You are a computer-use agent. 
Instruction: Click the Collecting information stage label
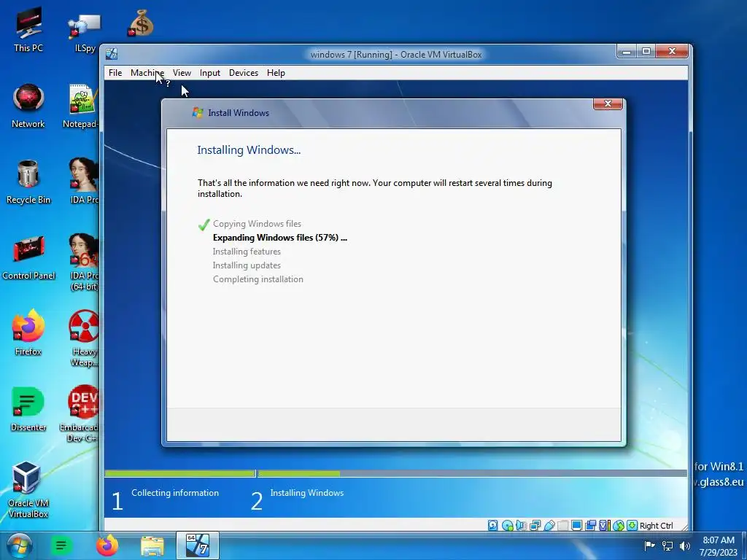point(175,493)
